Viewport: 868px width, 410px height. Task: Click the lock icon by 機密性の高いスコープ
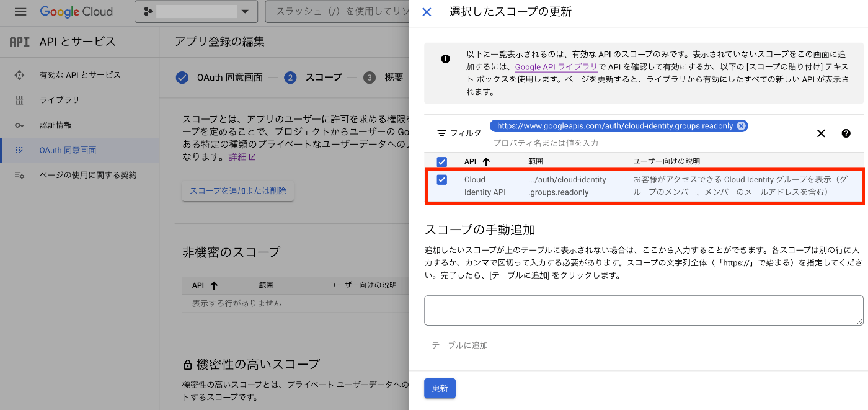[187, 364]
